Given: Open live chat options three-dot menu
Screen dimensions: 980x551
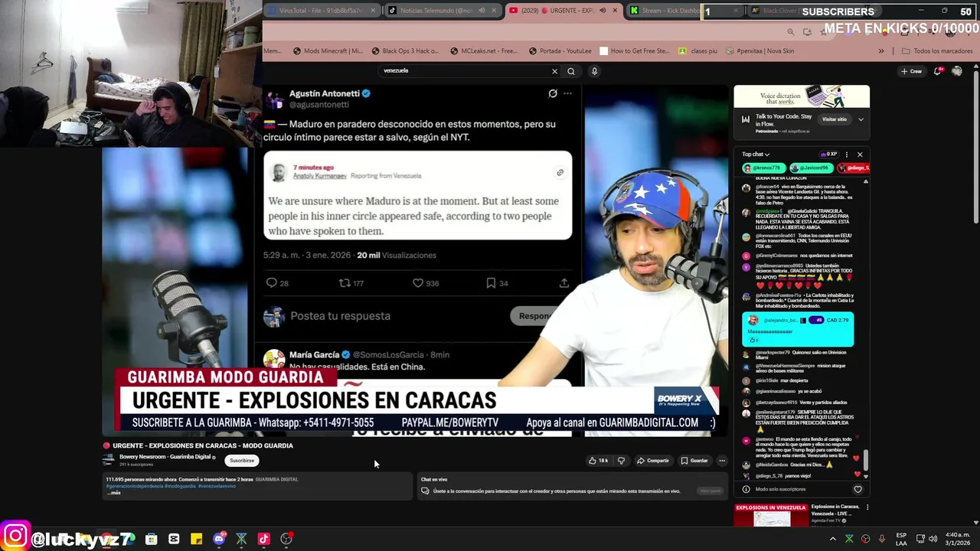Looking at the screenshot, I should coord(846,155).
